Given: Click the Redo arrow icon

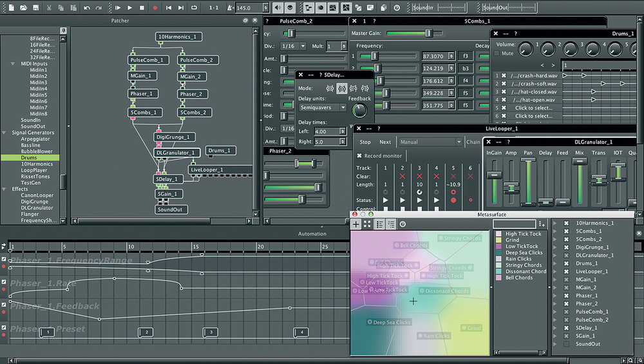Looking at the screenshot, I should pos(99,7).
